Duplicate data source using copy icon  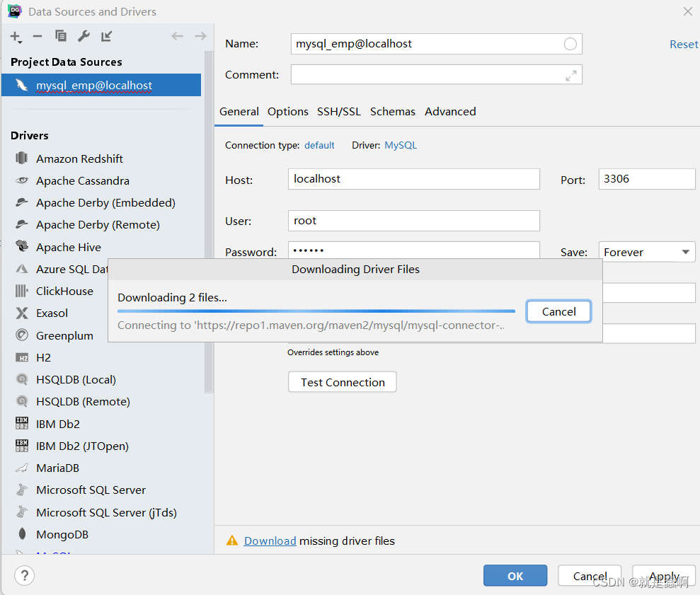pos(60,35)
